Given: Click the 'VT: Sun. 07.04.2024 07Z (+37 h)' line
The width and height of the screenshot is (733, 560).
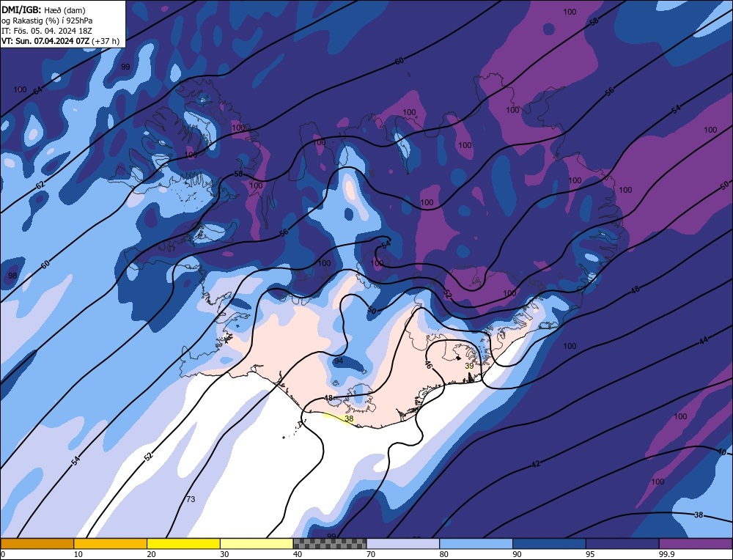Looking at the screenshot, I should pos(60,41).
